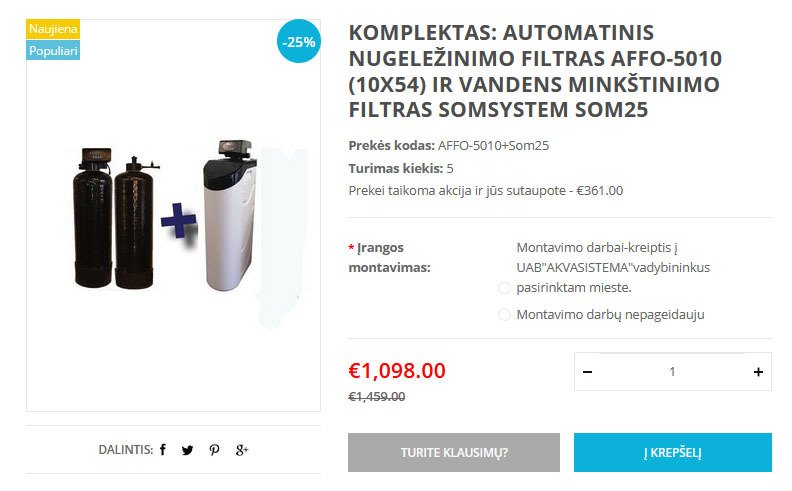The image size is (792, 491).
Task: Open the TURITE KLAUSIMŲ? inquiry button
Action: [x=454, y=452]
